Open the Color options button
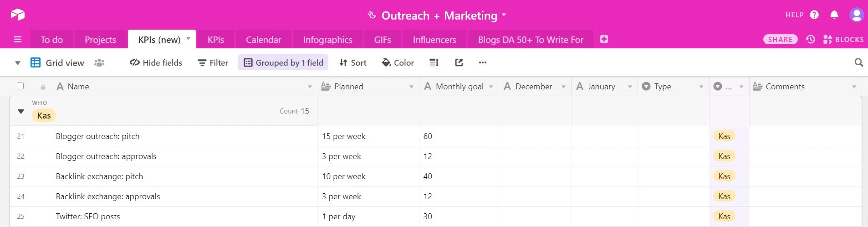 pyautogui.click(x=398, y=62)
